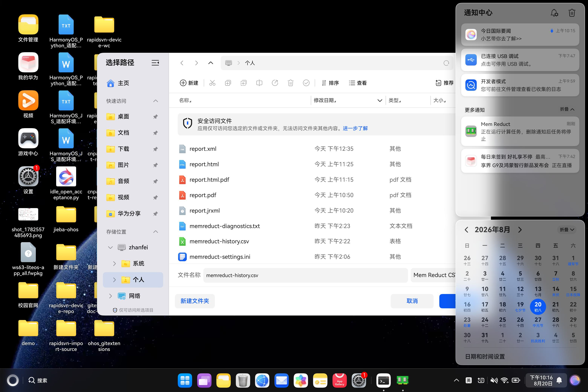Screen dimensions: 588x392
Task: Expand the 个人 folder node
Action: tap(115, 280)
